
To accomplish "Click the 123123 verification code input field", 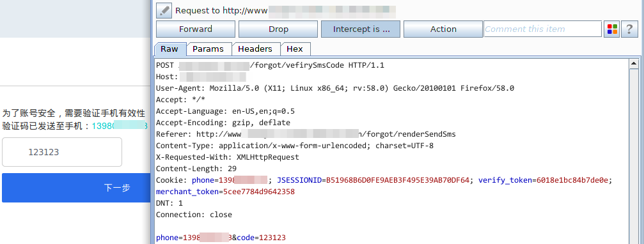I will [62, 152].
